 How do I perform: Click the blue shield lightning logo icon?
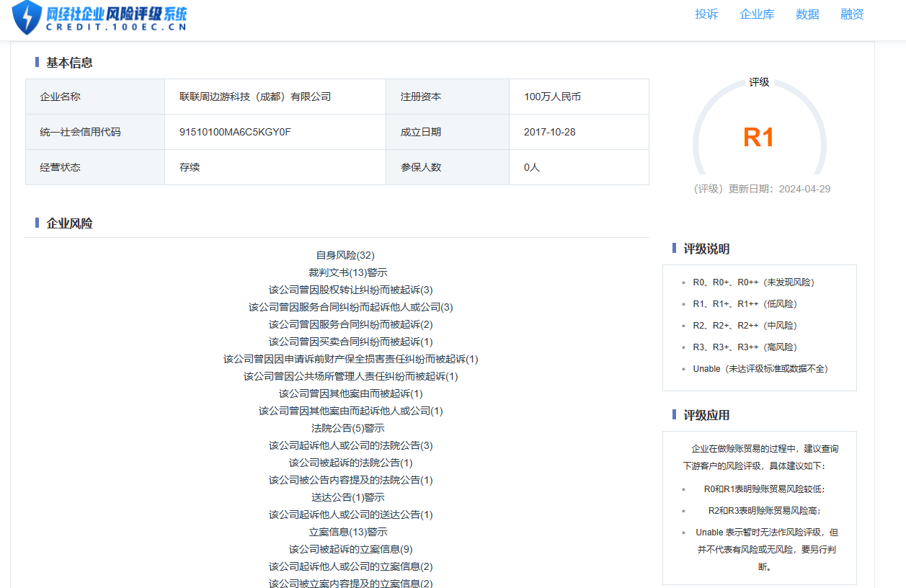[x=27, y=17]
